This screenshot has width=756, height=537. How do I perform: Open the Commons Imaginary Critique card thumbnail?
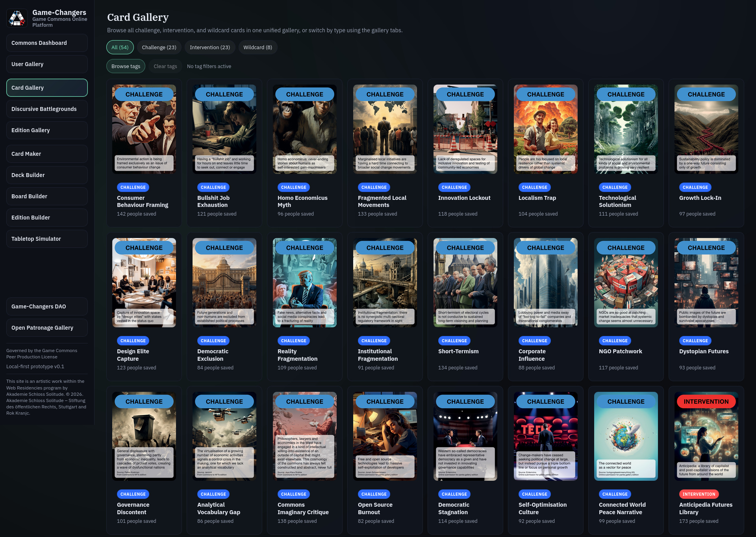305,436
